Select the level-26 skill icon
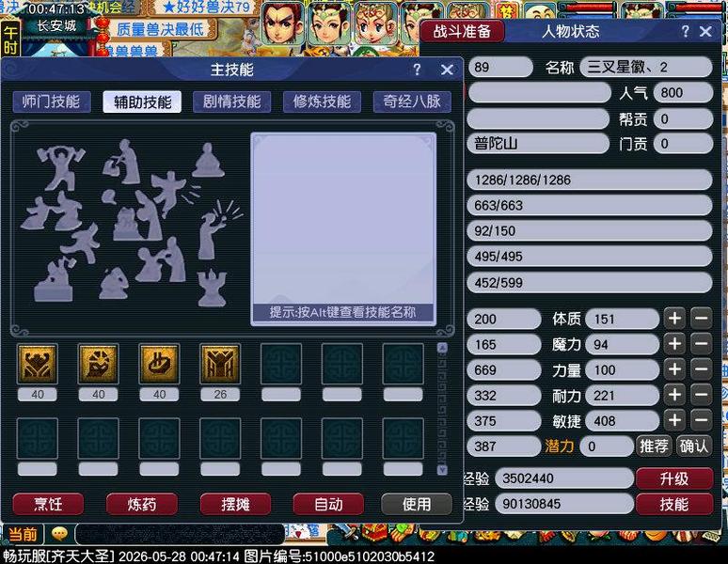 click(220, 364)
